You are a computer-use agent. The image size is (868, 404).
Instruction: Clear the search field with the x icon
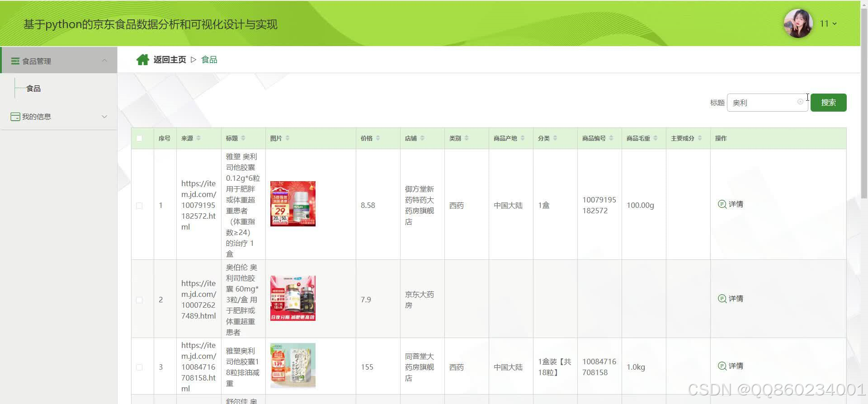(800, 102)
